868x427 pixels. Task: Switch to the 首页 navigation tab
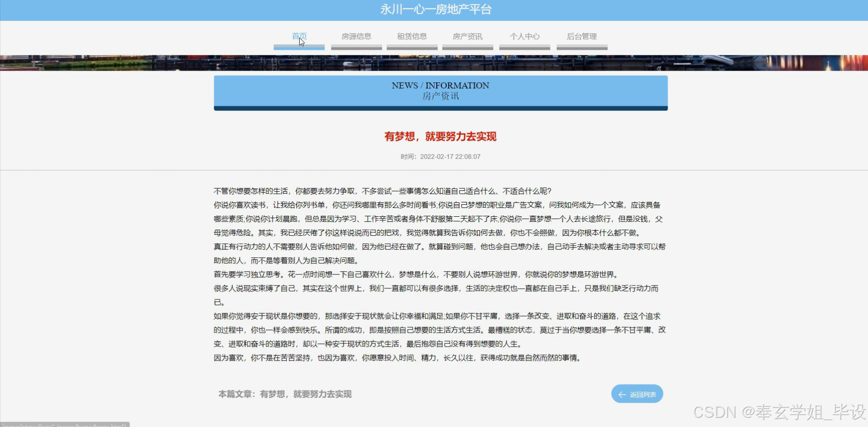coord(299,36)
